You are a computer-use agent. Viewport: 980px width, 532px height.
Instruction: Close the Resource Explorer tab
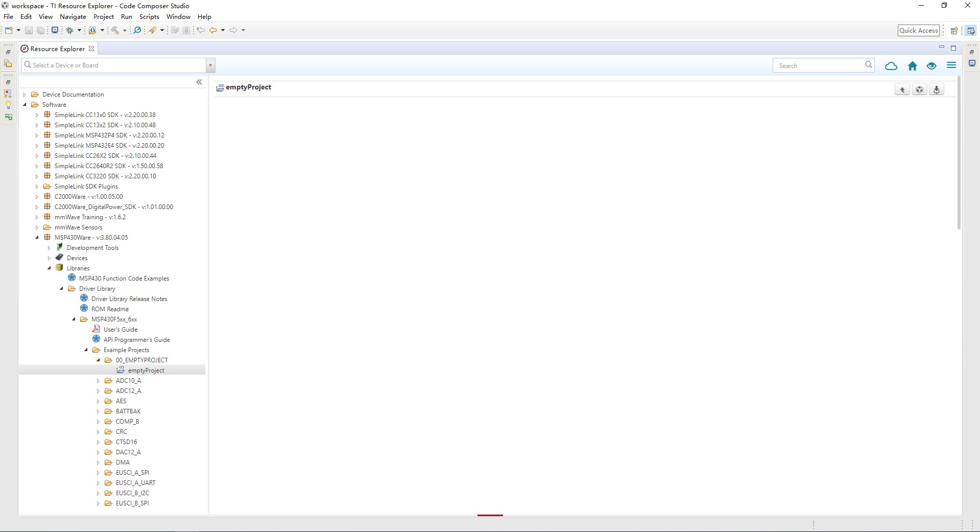coord(91,49)
